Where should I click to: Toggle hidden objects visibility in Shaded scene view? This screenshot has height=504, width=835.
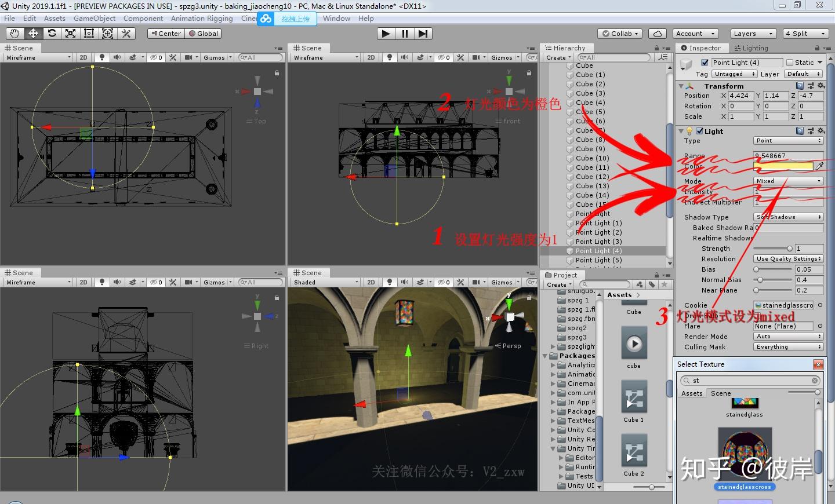coord(444,282)
